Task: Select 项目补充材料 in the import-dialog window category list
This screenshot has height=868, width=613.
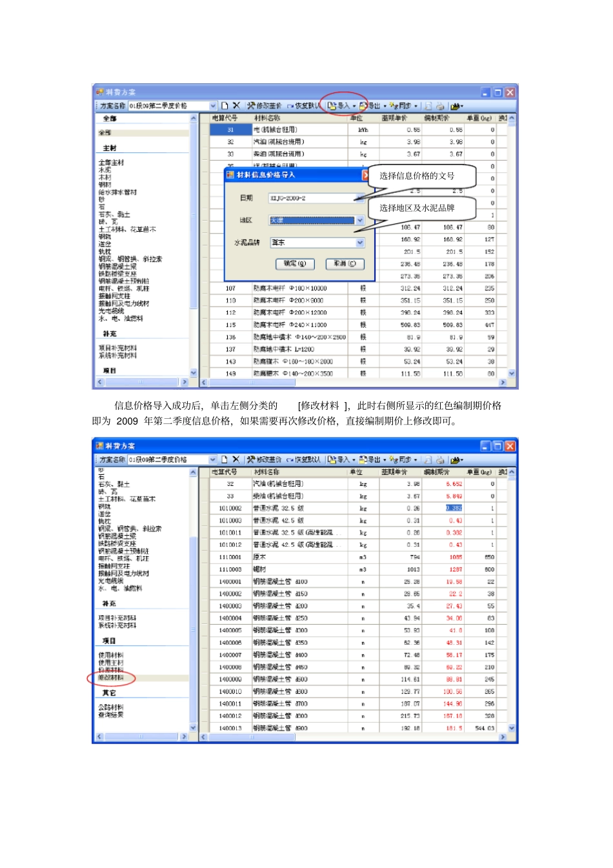Action: pos(117,348)
